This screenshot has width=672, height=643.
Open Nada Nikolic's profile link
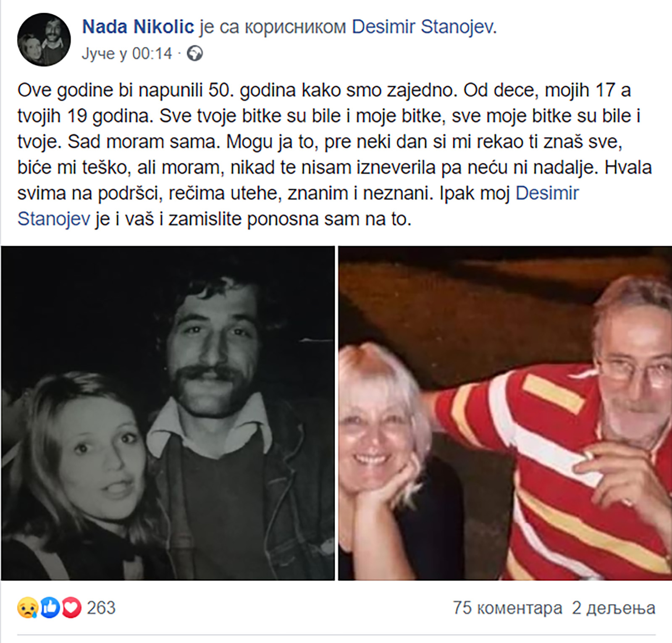point(136,27)
